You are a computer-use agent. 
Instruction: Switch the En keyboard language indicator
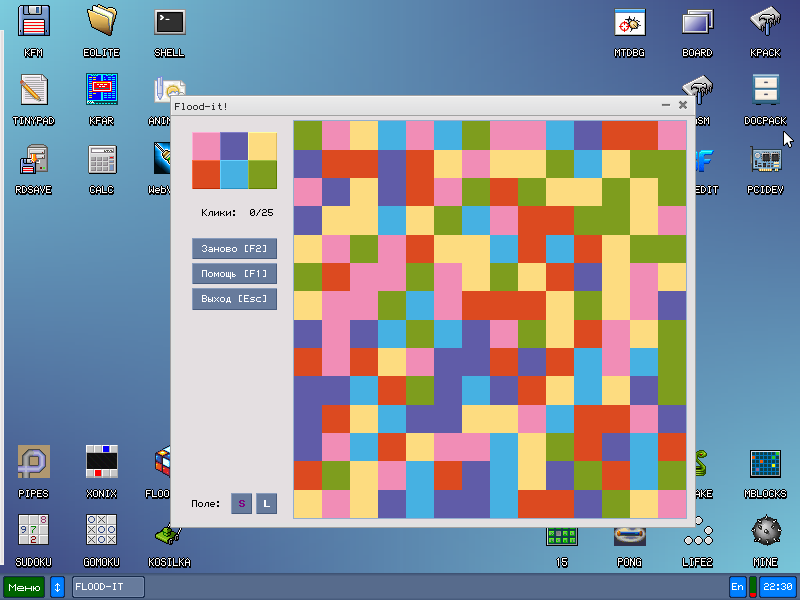738,587
